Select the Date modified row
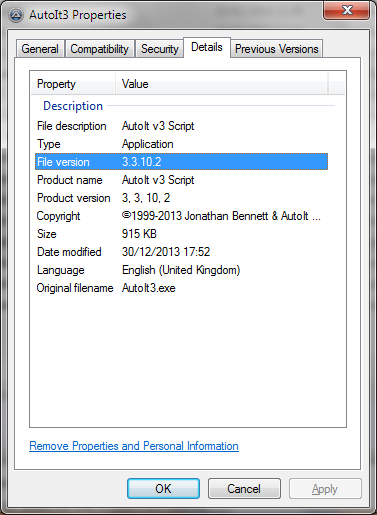The width and height of the screenshot is (377, 515). [181, 252]
